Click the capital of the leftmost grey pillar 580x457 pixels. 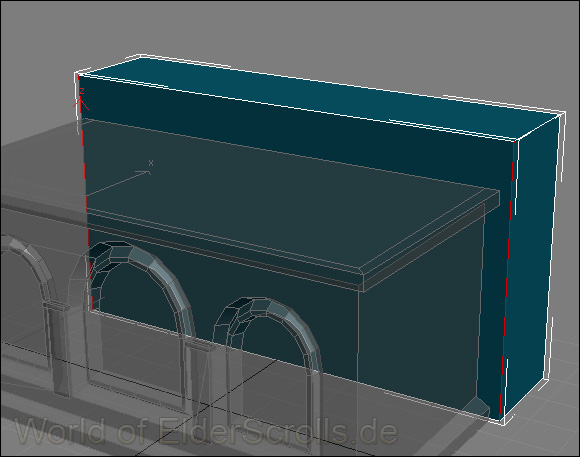pos(56,306)
